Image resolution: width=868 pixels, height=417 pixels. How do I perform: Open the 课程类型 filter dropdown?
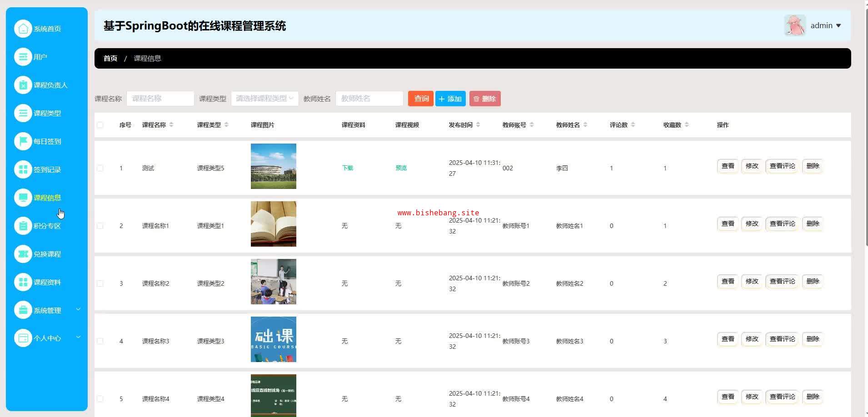[x=264, y=99]
